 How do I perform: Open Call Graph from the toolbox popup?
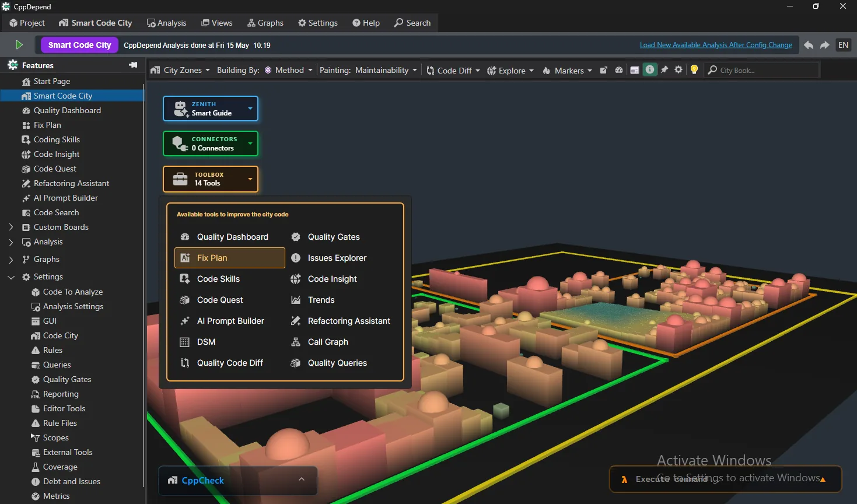click(x=341, y=342)
